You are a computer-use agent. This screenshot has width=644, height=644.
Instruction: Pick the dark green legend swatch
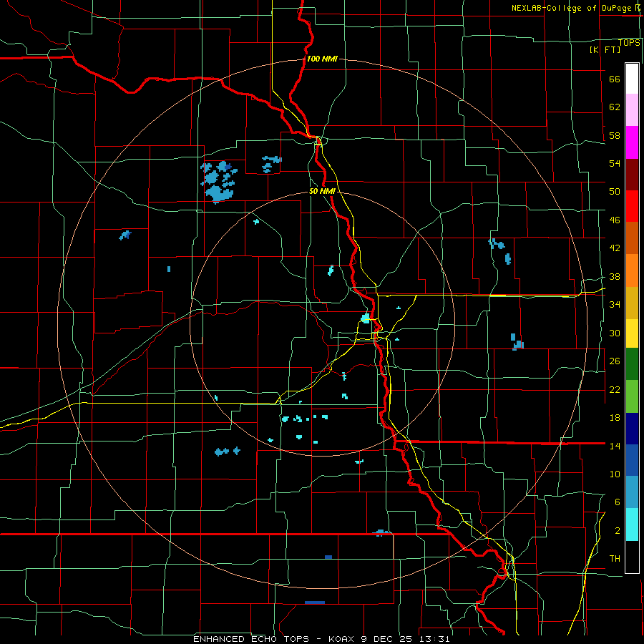[632, 364]
